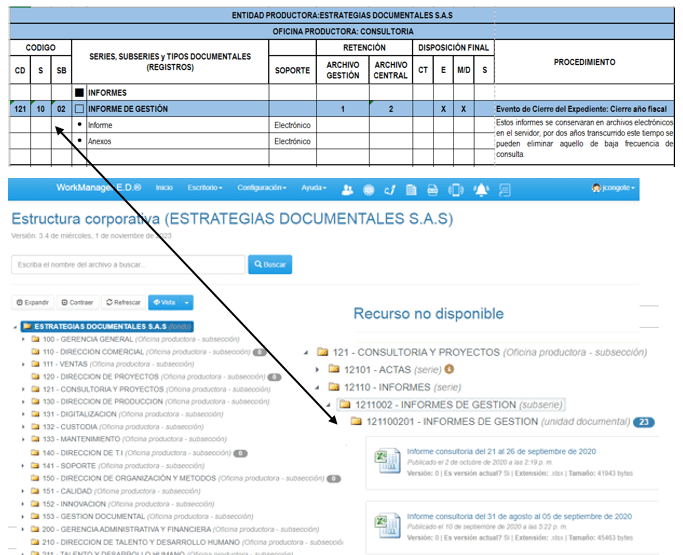Open the Vista dropdown arrow
The width and height of the screenshot is (683, 555).
click(x=186, y=302)
